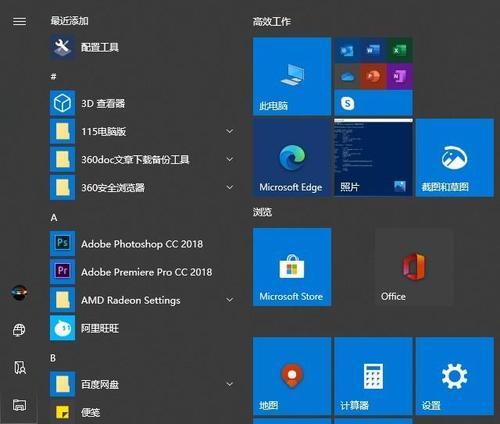Open OneDrive in the Office tile group
The width and height of the screenshot is (500, 424).
[x=347, y=76]
